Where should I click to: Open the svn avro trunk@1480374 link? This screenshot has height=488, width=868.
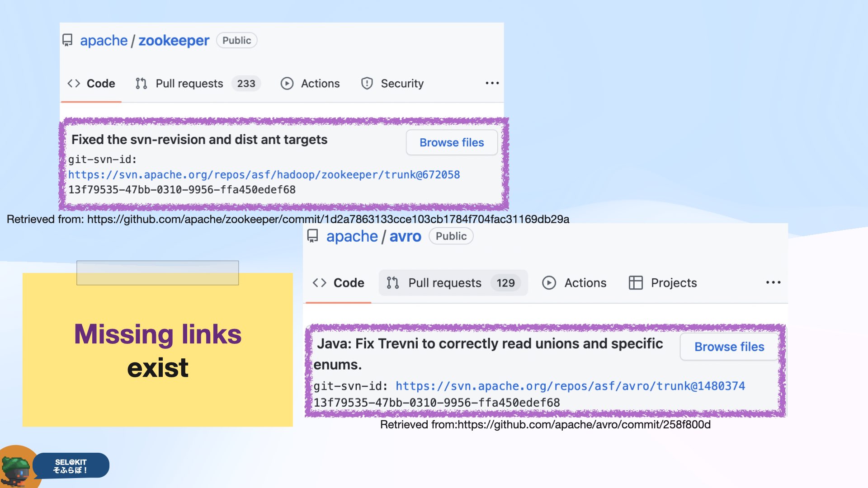coord(570,386)
